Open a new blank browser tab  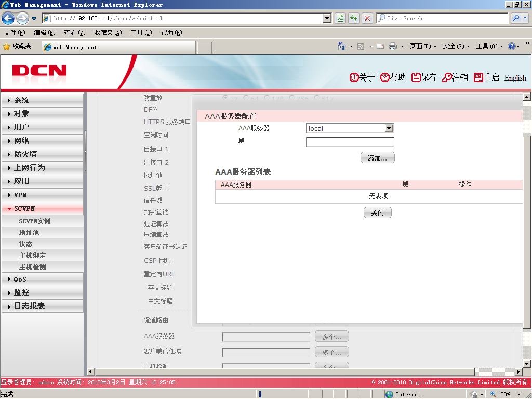[x=205, y=47]
